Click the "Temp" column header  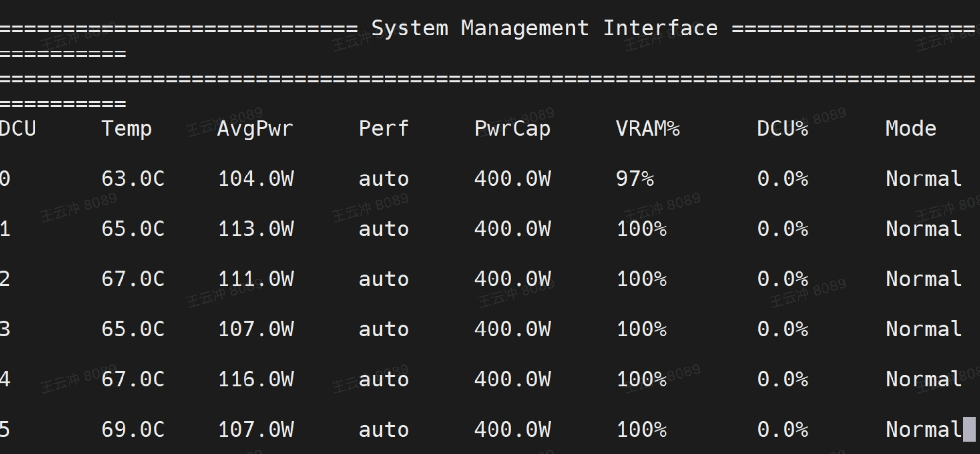[x=126, y=129]
